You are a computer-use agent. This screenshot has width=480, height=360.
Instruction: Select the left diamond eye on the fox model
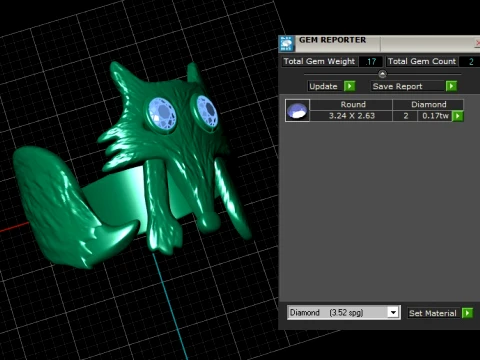(x=162, y=114)
